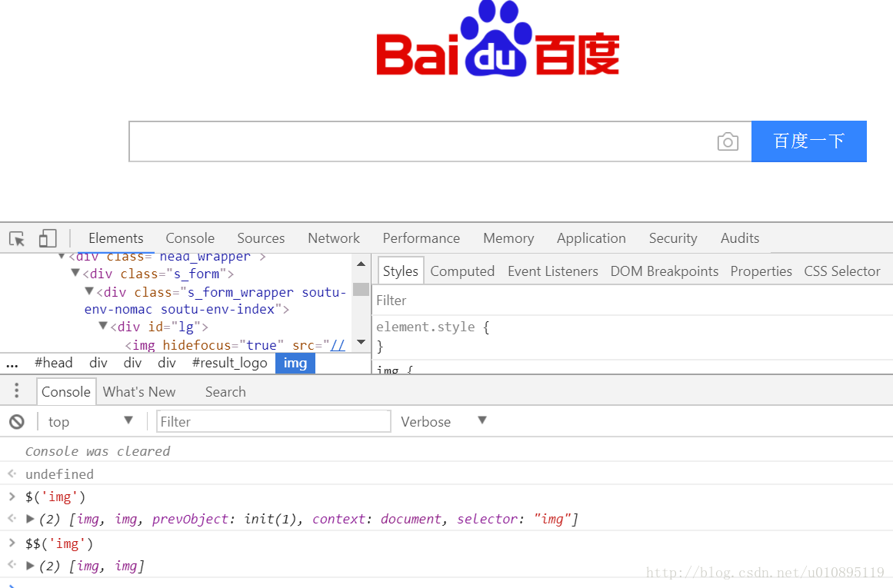Click the camera image search icon
Screen dimensions: 893x588
tap(728, 141)
